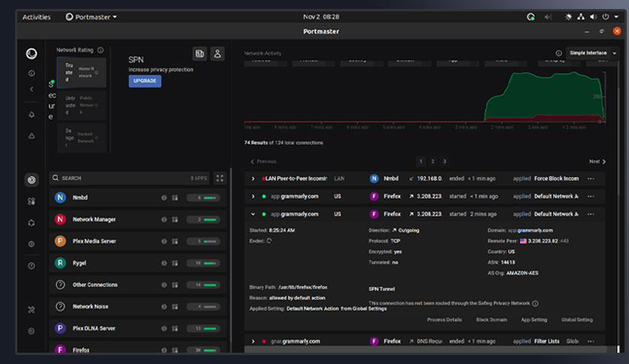Screen dimensions: 629x364
Task: Click the Portmaster logo in the sidebar
Action: [32, 53]
